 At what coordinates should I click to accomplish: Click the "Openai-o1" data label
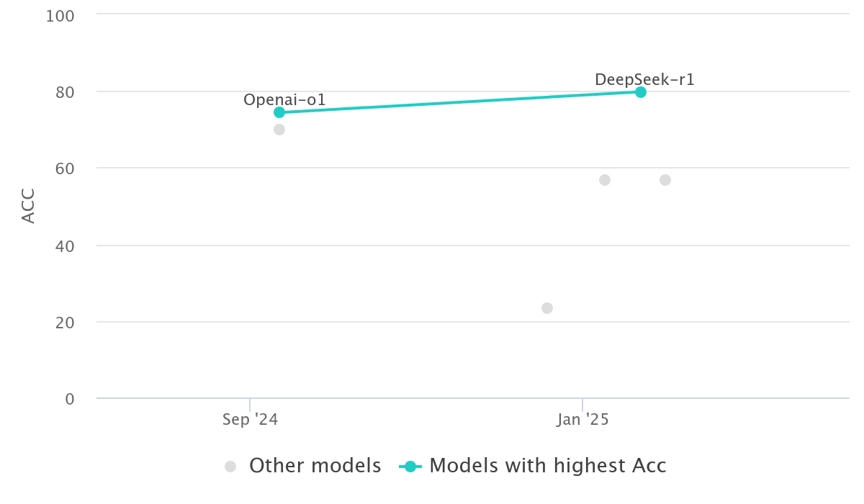[x=284, y=100]
